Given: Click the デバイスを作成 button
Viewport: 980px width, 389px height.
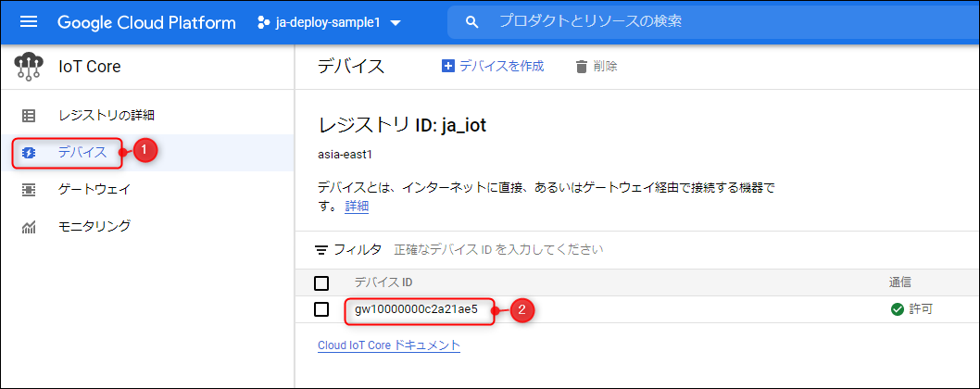Looking at the screenshot, I should click(x=493, y=67).
